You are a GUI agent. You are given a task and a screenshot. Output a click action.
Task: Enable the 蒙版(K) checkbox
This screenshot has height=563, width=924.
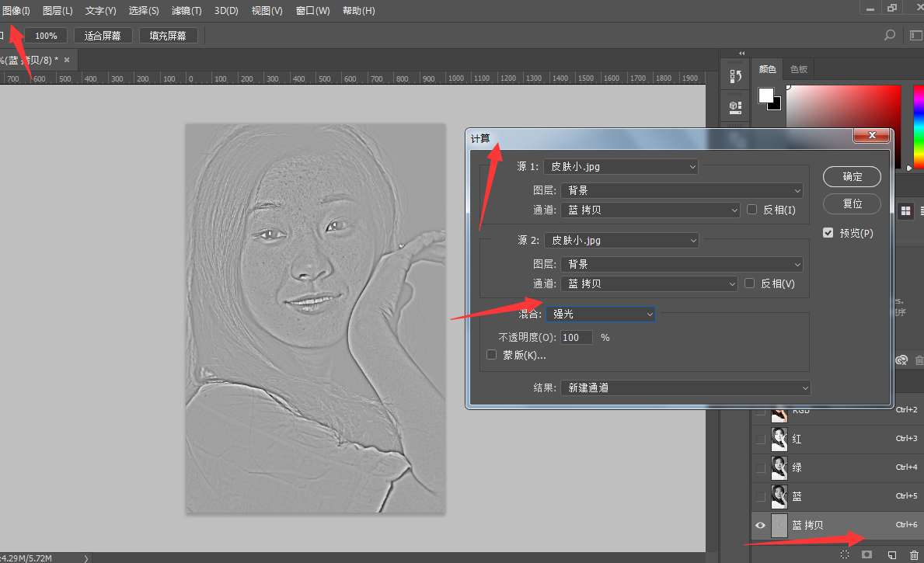(x=491, y=355)
